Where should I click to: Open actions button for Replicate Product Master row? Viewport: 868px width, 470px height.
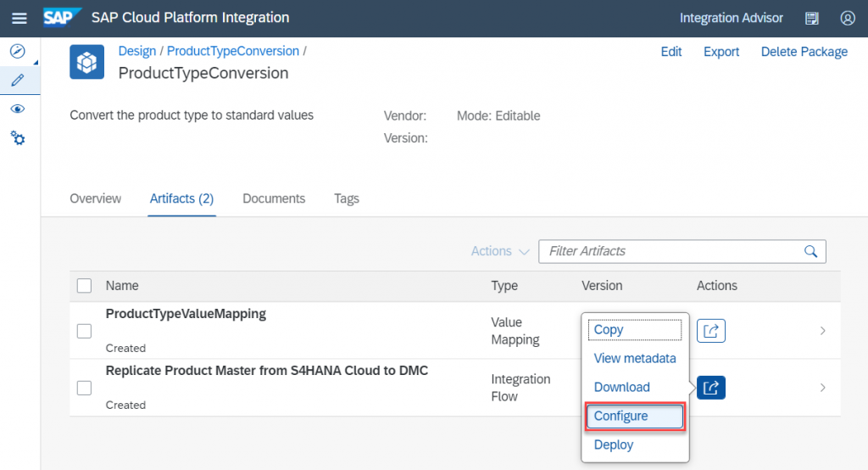pos(711,388)
